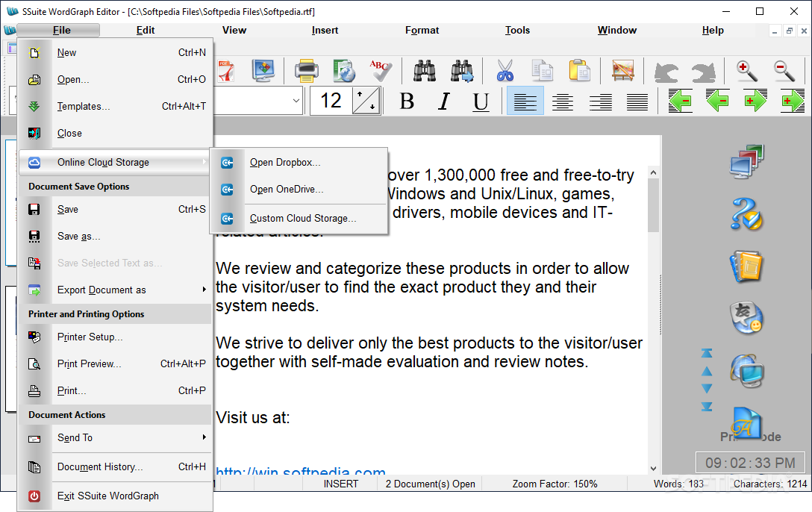Click the picture easel insert-image icon
This screenshot has height=512, width=812.
(622, 71)
